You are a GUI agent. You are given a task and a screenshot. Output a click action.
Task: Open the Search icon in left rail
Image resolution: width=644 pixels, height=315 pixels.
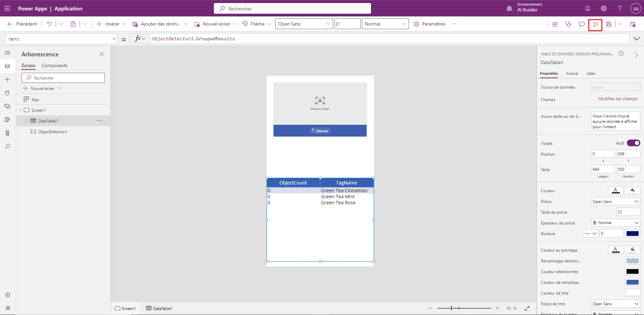click(7, 147)
